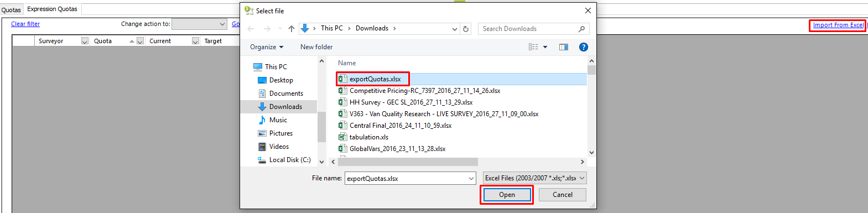Click file list horizontal scrollbar right arrow

point(582,162)
